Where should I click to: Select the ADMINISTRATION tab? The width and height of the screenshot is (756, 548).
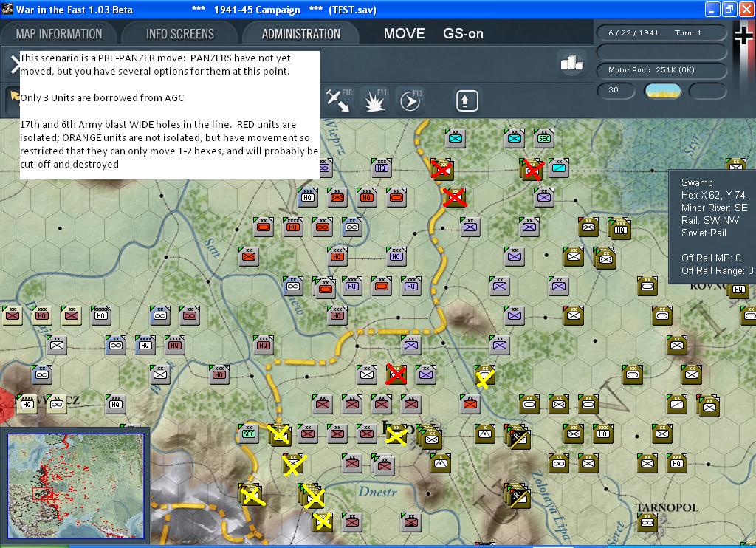[301, 34]
